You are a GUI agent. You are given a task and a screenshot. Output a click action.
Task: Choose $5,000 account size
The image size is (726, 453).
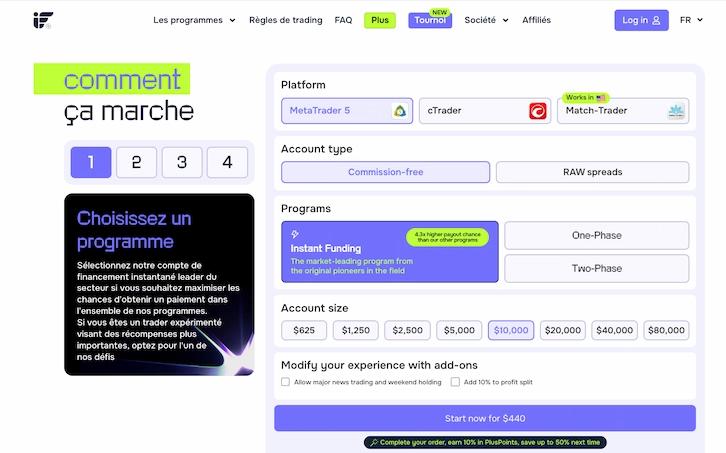(x=459, y=330)
